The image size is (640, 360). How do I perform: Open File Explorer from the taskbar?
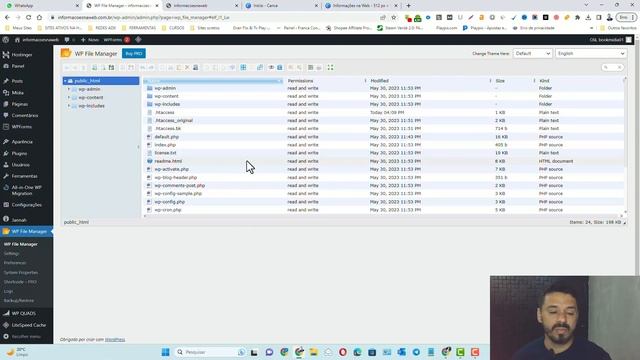click(x=313, y=352)
